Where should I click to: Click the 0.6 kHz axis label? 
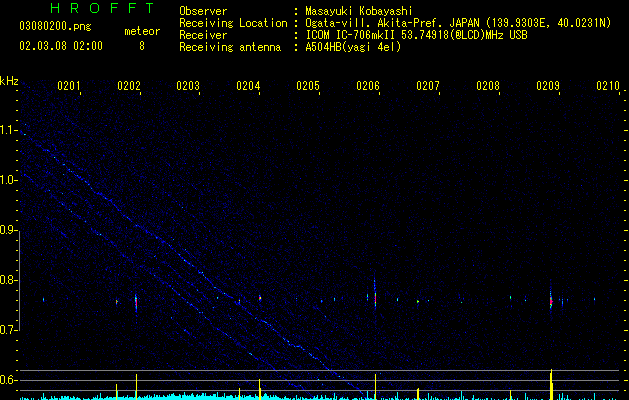(x=8, y=380)
